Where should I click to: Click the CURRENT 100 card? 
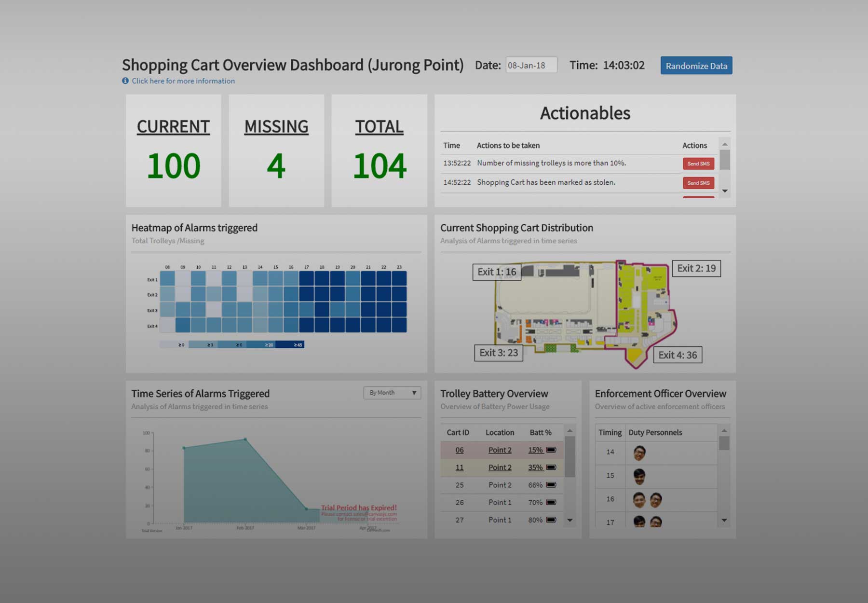click(x=174, y=151)
